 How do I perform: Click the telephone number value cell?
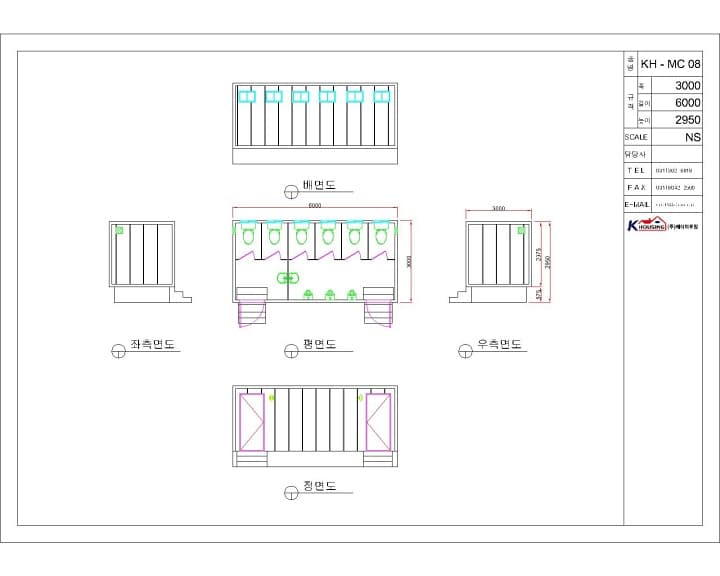click(677, 171)
